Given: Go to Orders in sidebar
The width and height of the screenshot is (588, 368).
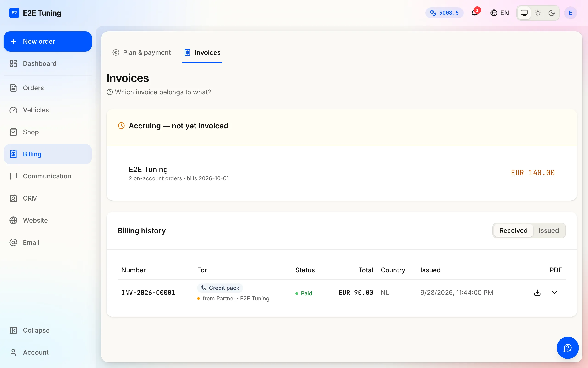Looking at the screenshot, I should [x=48, y=88].
